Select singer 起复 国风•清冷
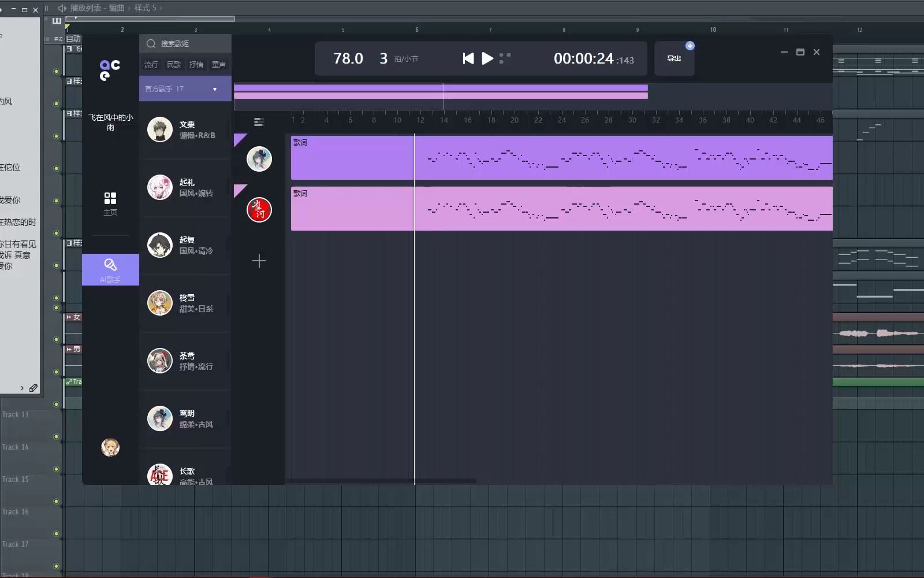Screen dimensions: 924x578 (x=185, y=246)
